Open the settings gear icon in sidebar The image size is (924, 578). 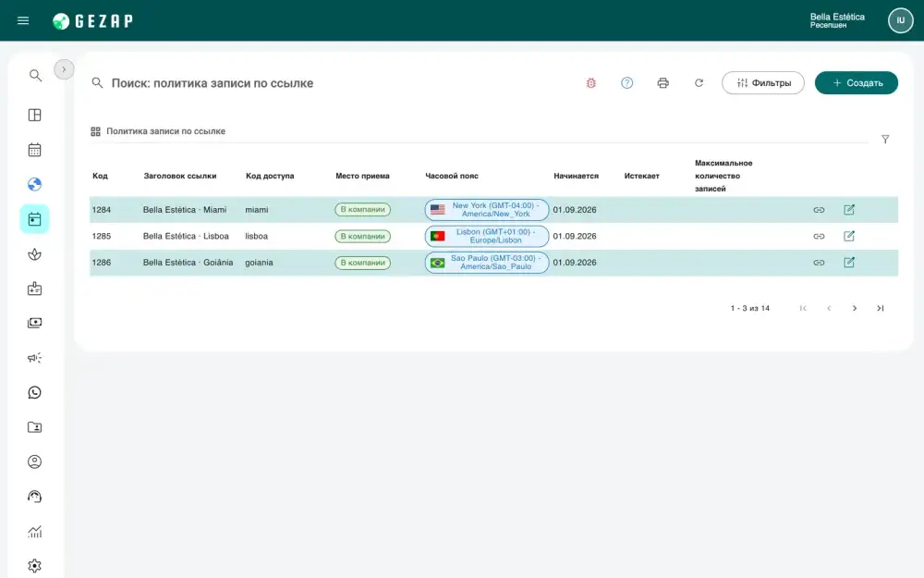(x=35, y=566)
